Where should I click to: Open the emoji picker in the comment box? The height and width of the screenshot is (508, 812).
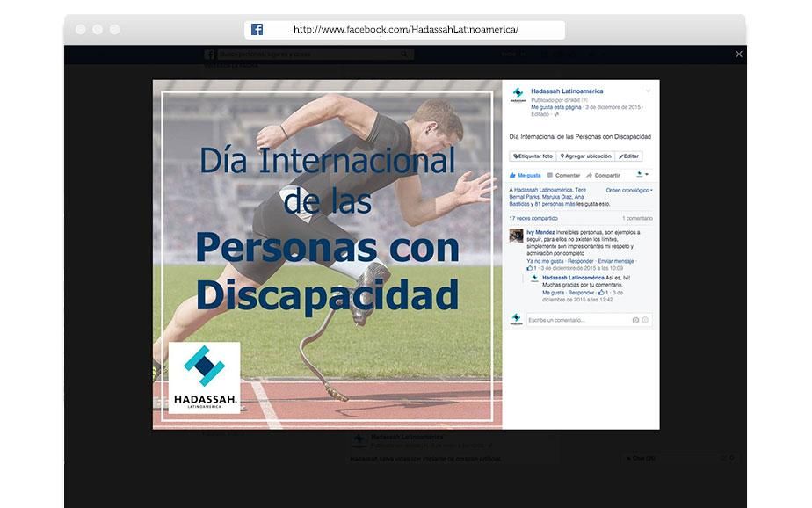(x=645, y=320)
